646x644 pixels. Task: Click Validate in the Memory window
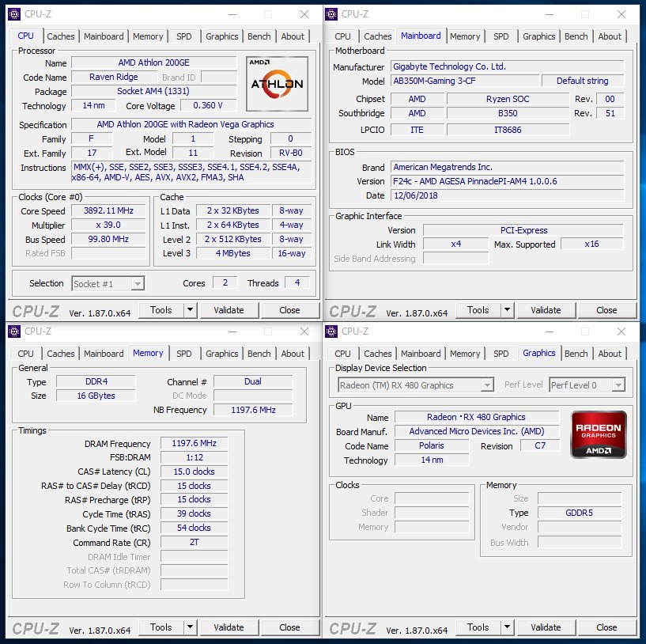[229, 627]
